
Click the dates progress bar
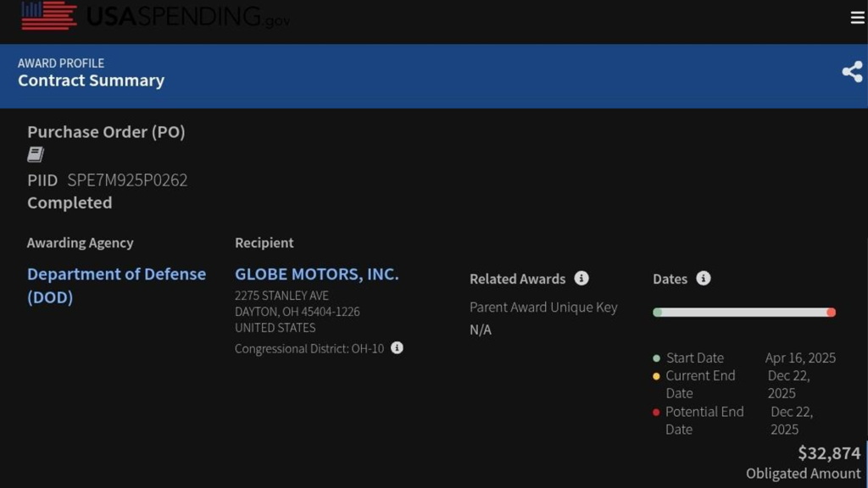click(x=744, y=313)
